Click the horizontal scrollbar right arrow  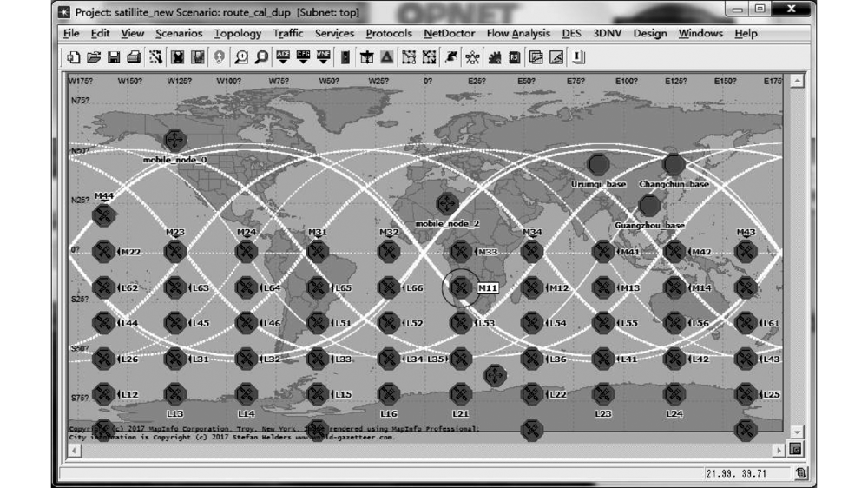[778, 451]
